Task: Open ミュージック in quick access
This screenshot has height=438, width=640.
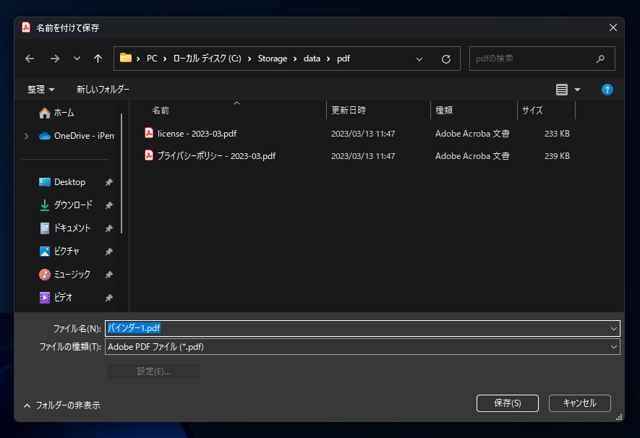Action: click(x=64, y=274)
